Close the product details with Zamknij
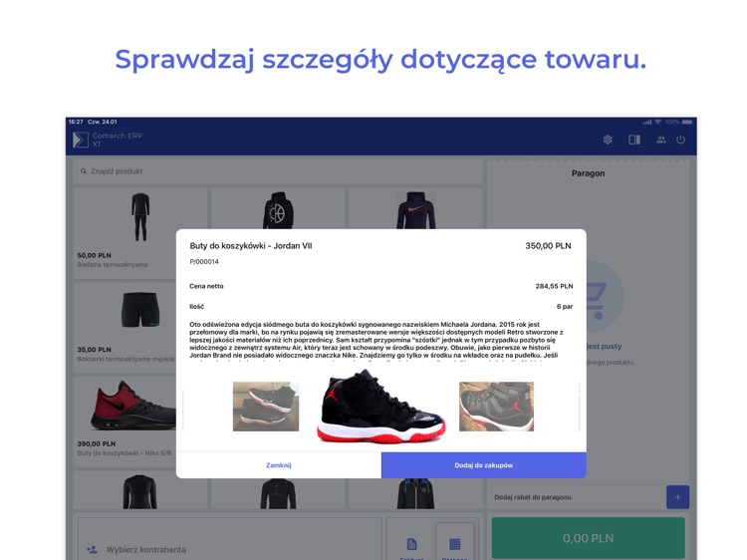Image resolution: width=747 pixels, height=560 pixels. coord(279,465)
